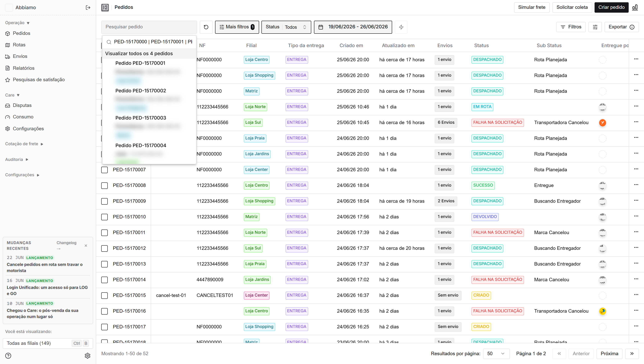Collapse the Operação section
The width and height of the screenshot is (644, 364).
point(17,23)
